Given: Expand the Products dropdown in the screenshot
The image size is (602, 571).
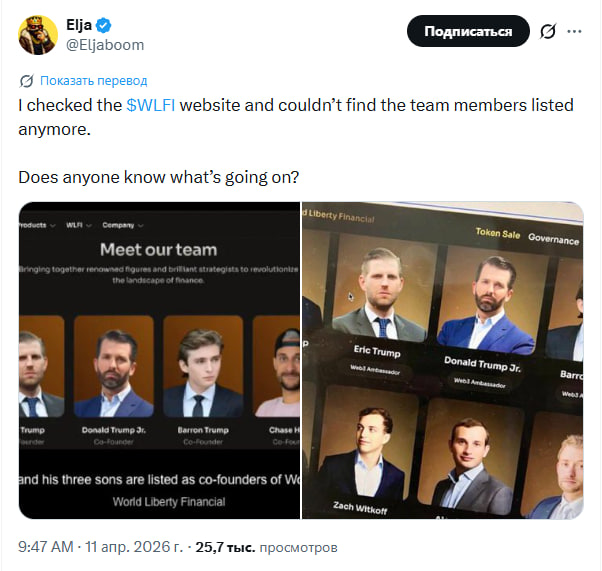Looking at the screenshot, I should tap(36, 225).
